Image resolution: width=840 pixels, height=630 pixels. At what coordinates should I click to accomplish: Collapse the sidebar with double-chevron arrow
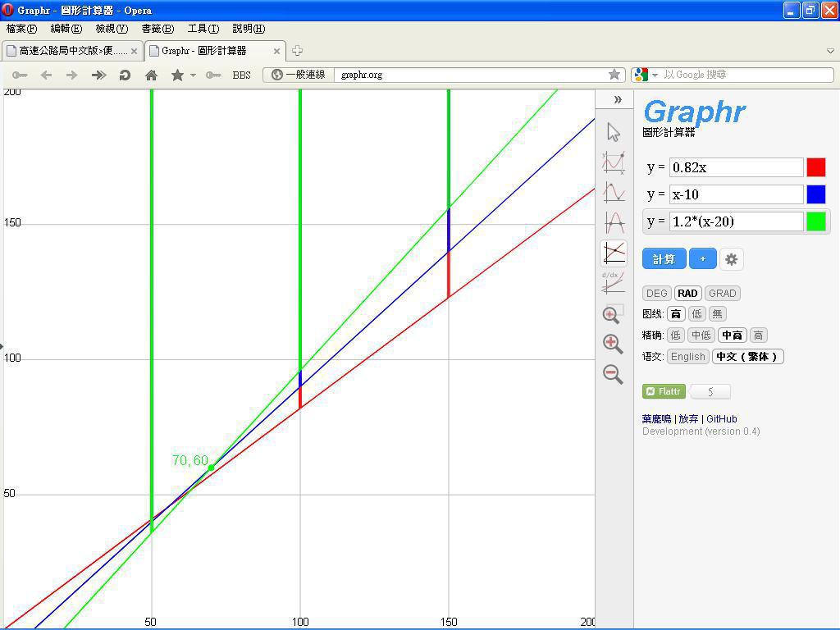pyautogui.click(x=618, y=100)
